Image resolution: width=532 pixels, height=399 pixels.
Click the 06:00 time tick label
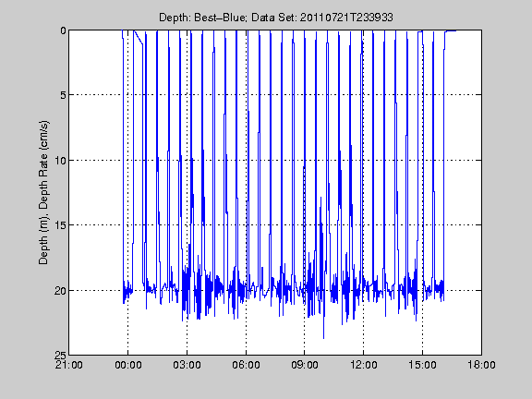click(246, 365)
